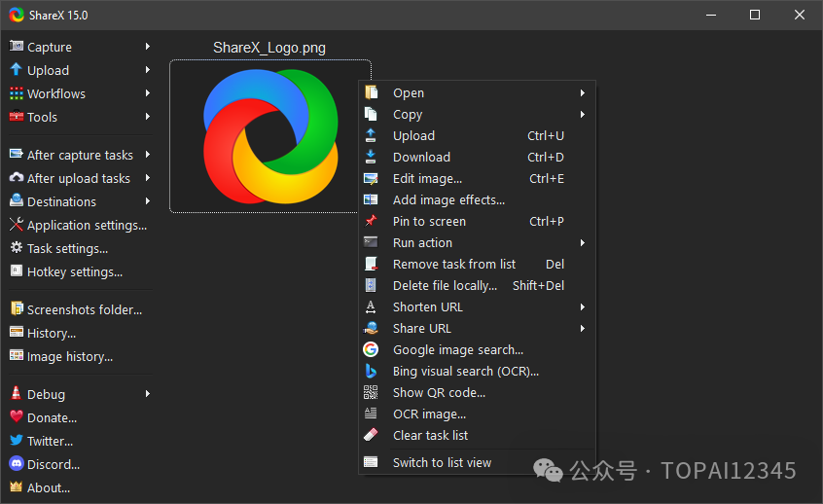This screenshot has height=504, width=823.
Task: Expand the Capture submenu arrow
Action: click(x=148, y=47)
